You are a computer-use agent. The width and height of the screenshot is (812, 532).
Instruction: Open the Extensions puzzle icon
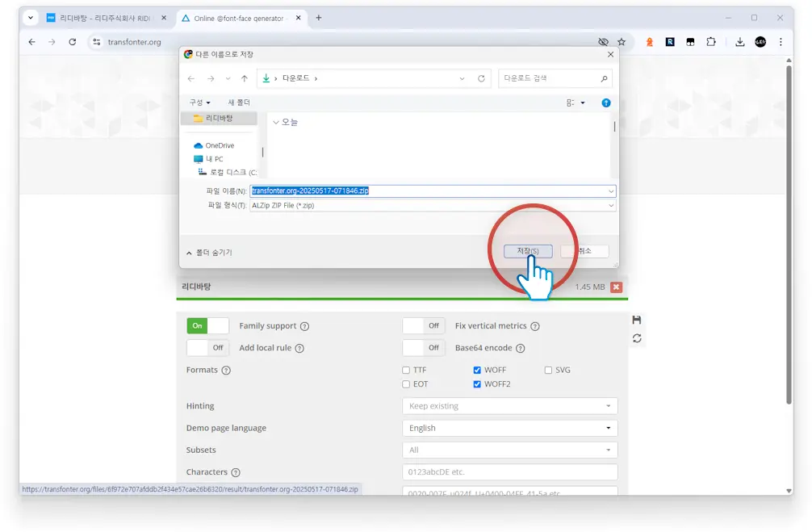click(711, 42)
